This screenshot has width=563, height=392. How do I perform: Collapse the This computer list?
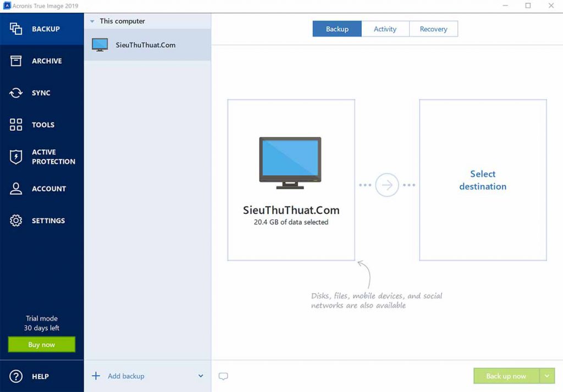click(92, 21)
